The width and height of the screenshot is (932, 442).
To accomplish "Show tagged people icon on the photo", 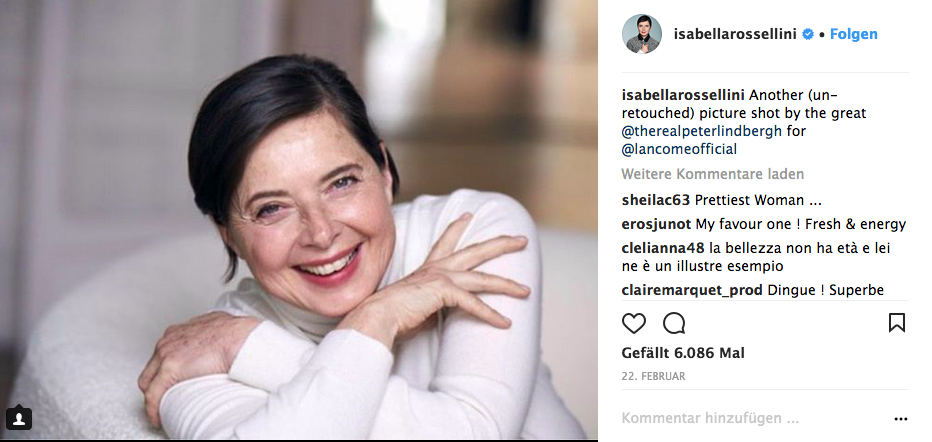I will click(18, 418).
